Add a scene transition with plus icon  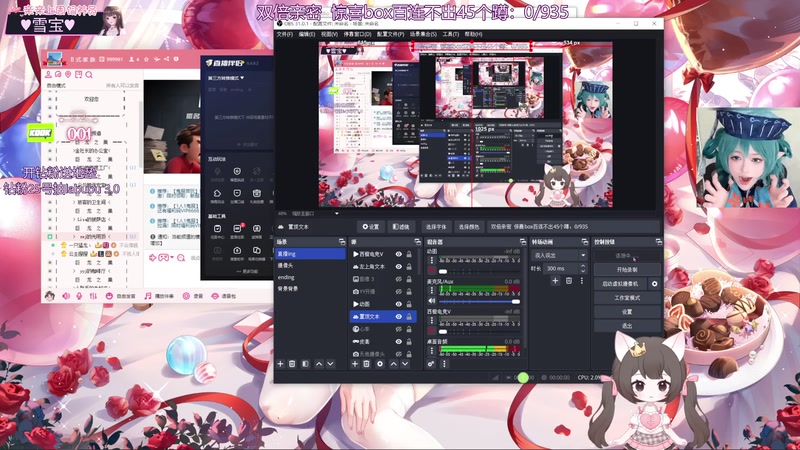click(555, 281)
